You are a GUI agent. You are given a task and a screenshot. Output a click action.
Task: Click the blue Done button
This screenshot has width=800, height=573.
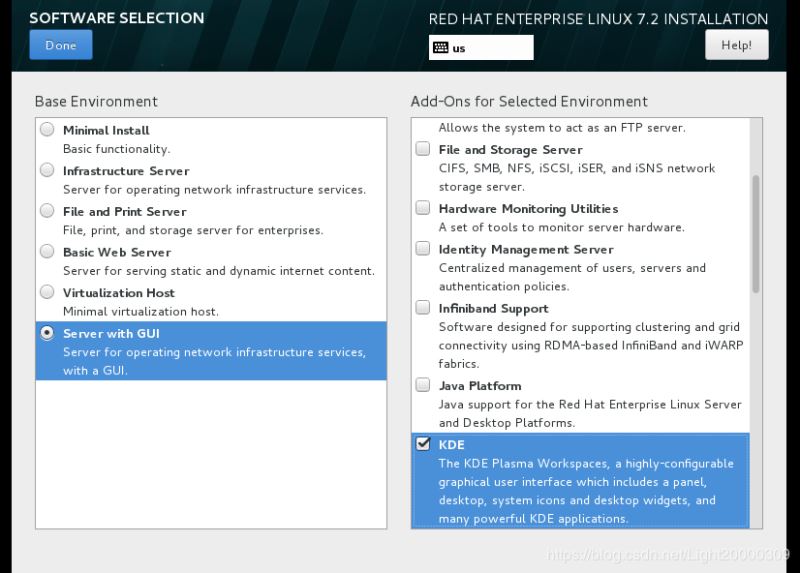tap(60, 45)
